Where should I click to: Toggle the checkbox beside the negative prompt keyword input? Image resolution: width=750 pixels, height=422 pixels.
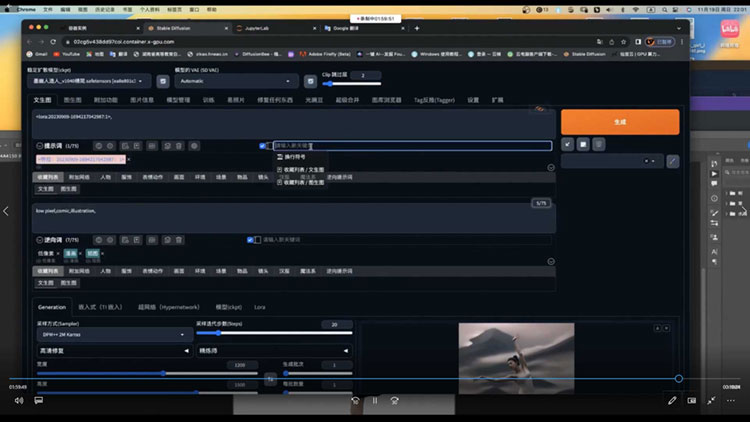coord(250,240)
